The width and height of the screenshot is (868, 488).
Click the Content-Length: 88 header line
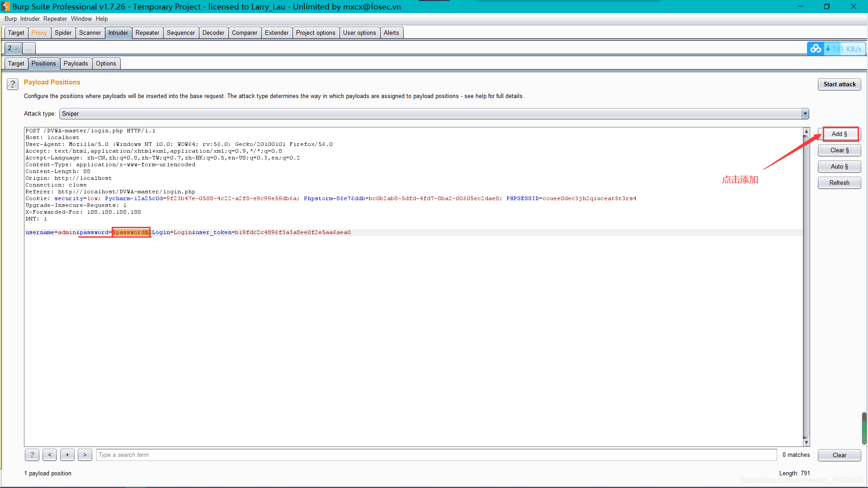coord(58,171)
